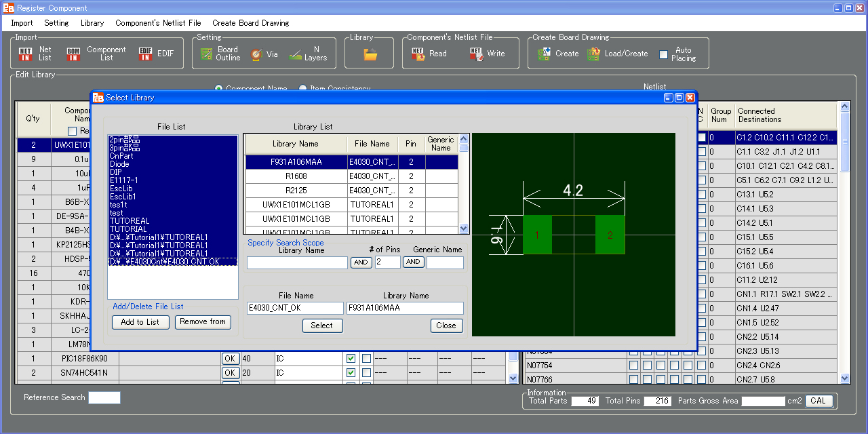This screenshot has height=434, width=868.
Task: Click the EDIF import icon
Action: 145,54
